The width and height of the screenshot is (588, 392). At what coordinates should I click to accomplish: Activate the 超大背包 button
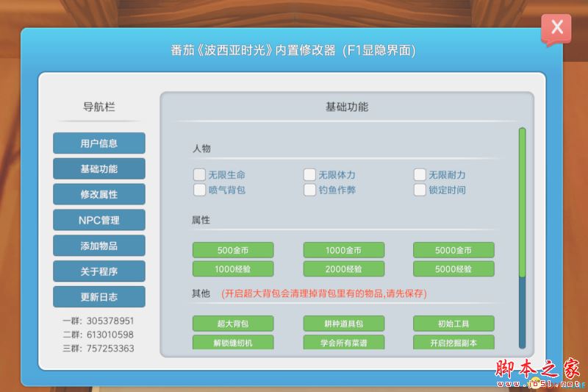coord(233,324)
